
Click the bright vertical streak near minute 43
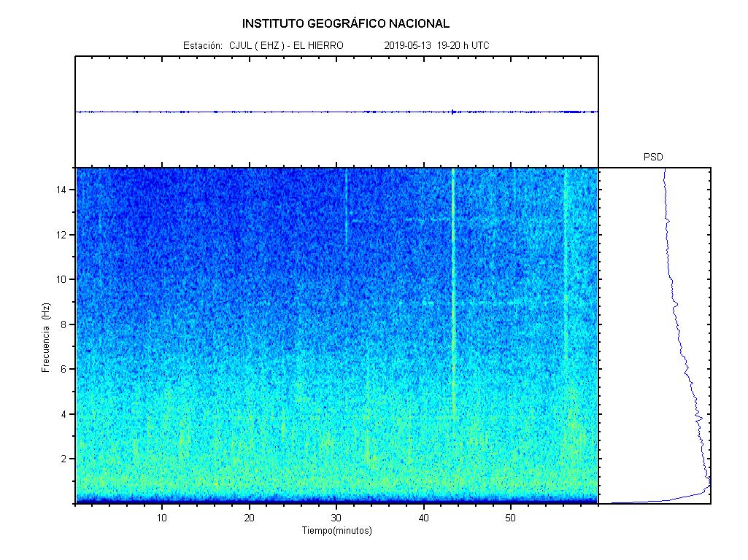coord(453,292)
